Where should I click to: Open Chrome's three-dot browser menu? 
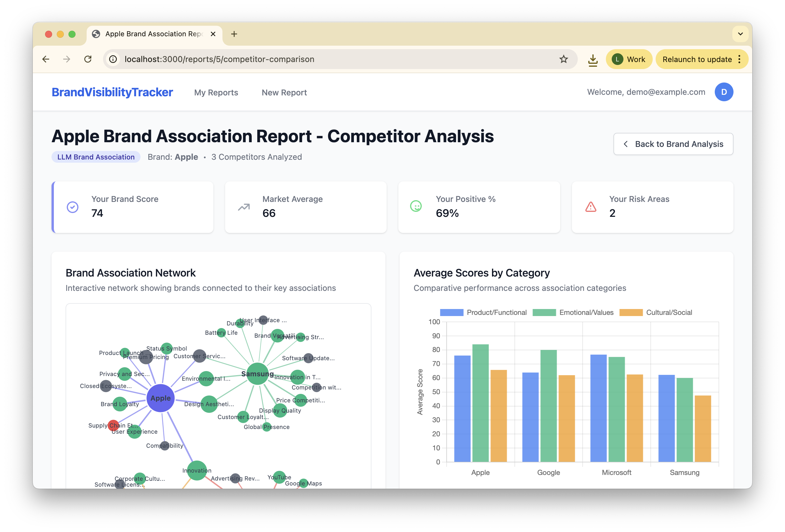739,59
